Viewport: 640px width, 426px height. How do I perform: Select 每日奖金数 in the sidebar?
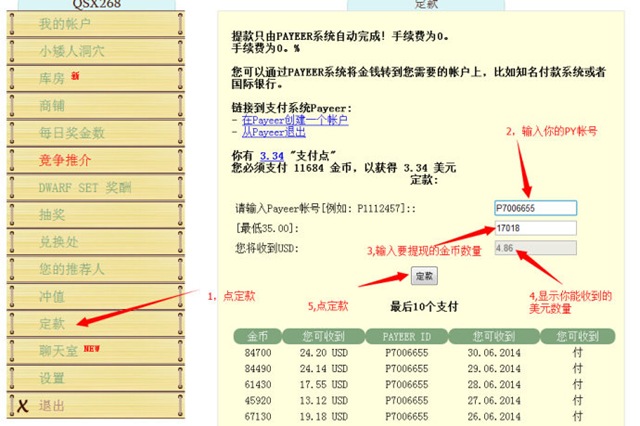(x=72, y=132)
